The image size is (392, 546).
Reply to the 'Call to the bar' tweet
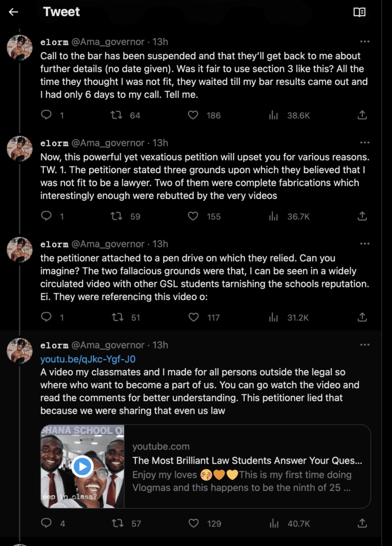tap(47, 115)
